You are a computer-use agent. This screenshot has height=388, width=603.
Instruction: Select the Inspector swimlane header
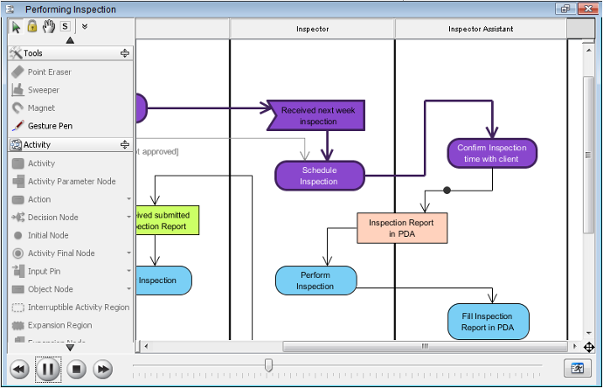pos(312,29)
